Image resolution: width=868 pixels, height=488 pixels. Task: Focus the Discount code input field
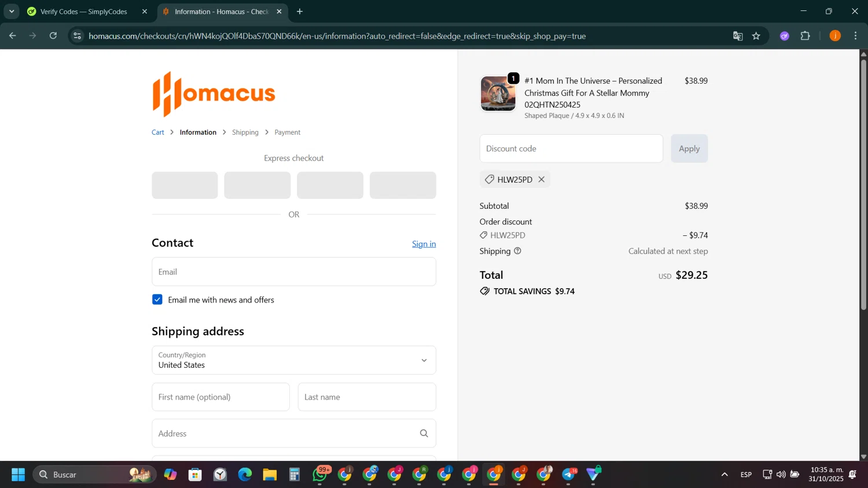click(571, 149)
